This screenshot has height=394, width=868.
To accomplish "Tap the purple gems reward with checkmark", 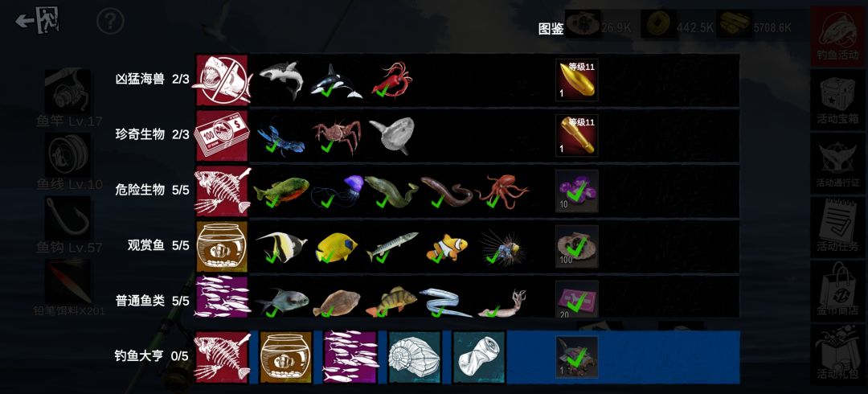I will click(577, 191).
